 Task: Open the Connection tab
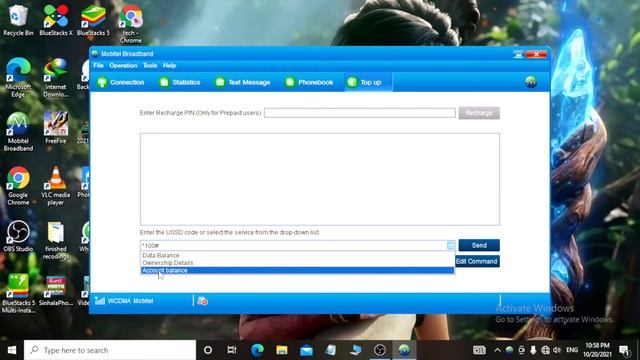(x=121, y=82)
